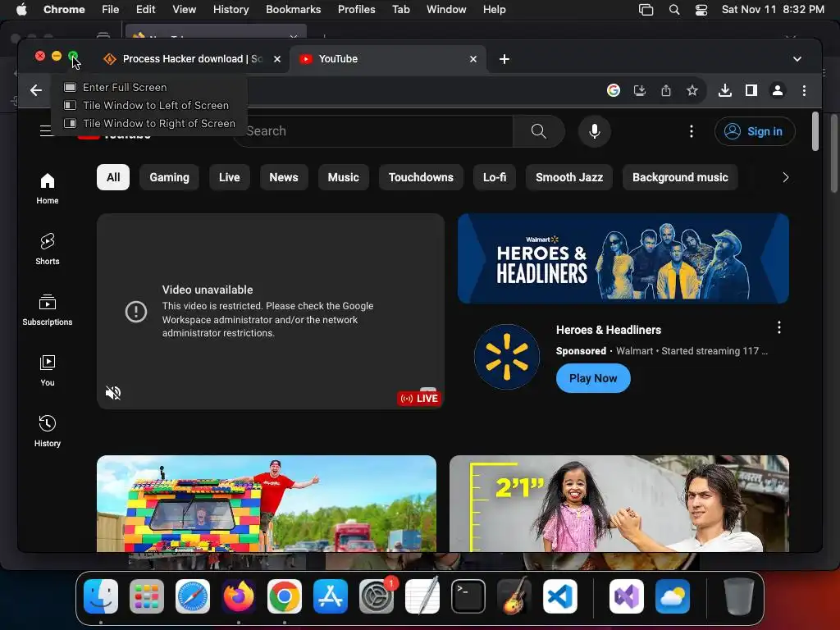Click Chrome's back arrow button
The image size is (840, 630).
tap(36, 90)
